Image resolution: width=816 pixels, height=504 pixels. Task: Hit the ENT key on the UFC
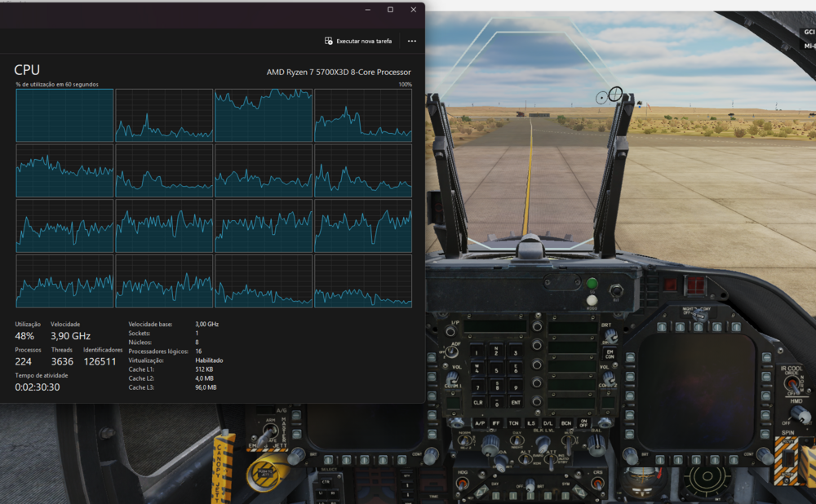(x=516, y=402)
